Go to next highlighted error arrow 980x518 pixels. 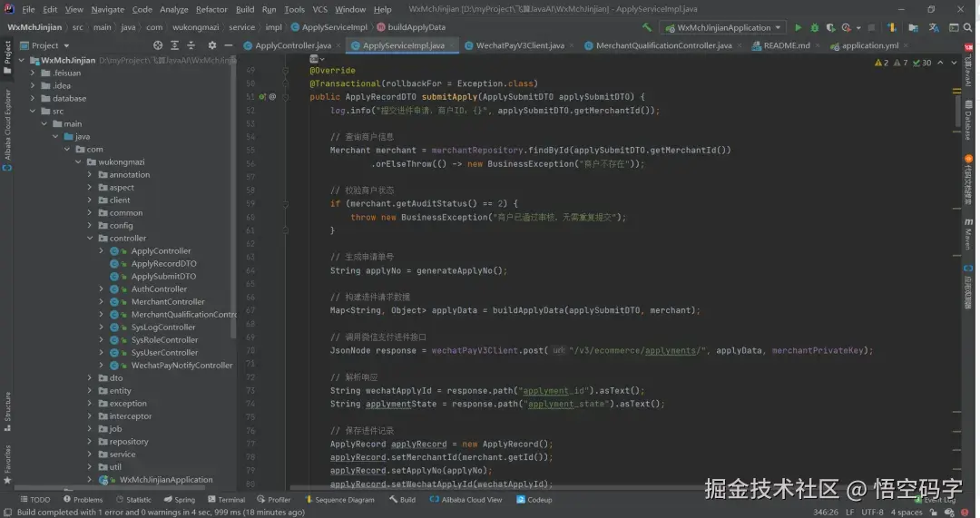(954, 64)
